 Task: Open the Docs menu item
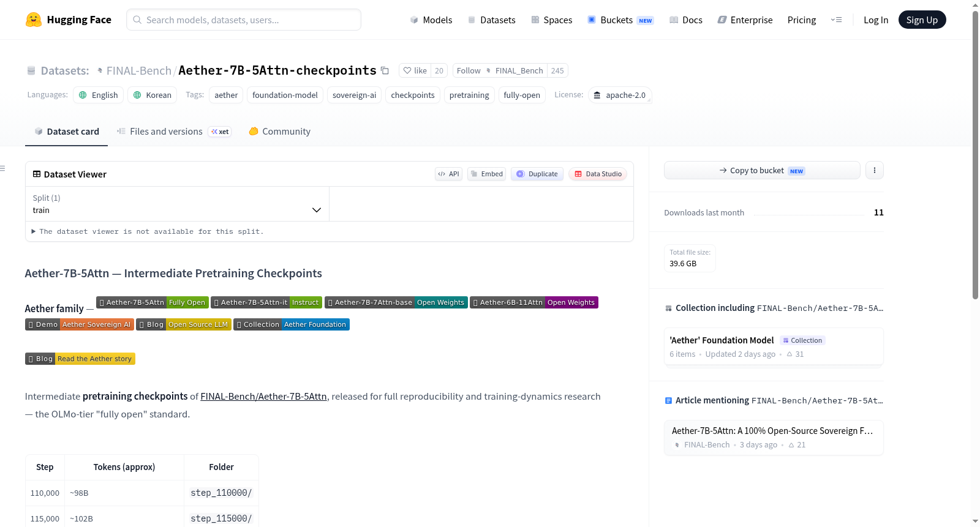[x=686, y=20]
